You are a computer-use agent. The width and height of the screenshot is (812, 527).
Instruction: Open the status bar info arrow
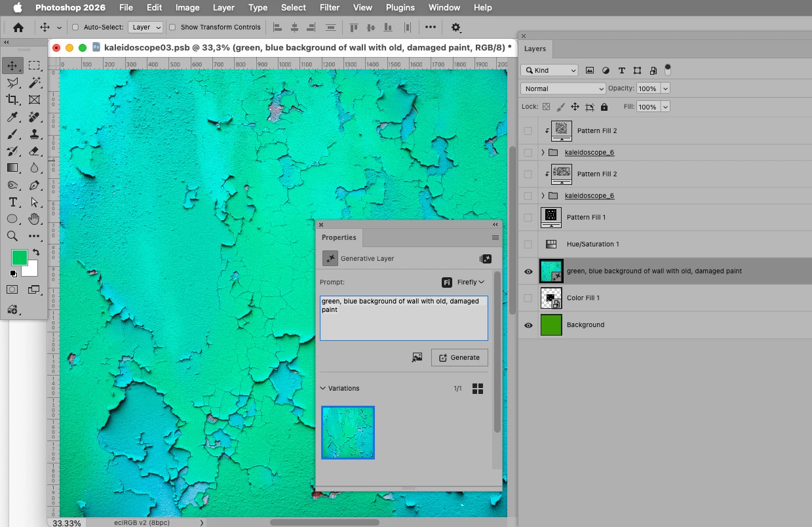(x=201, y=523)
